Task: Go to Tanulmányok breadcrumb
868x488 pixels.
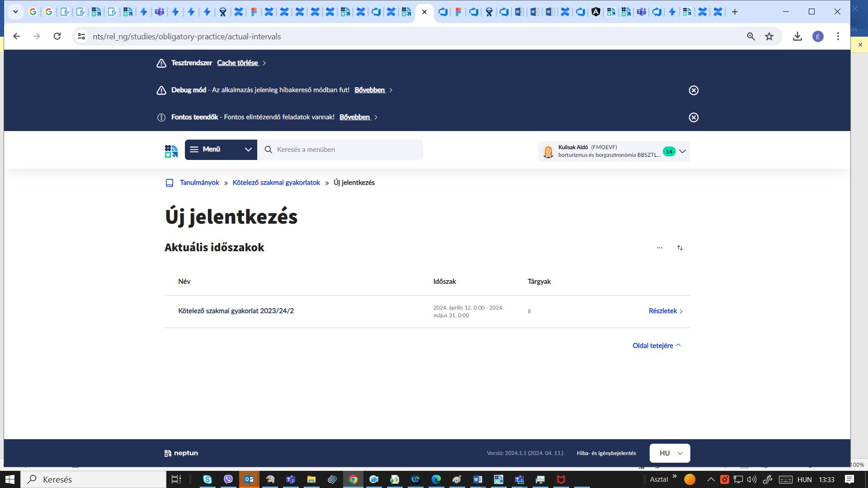Action: tap(199, 183)
